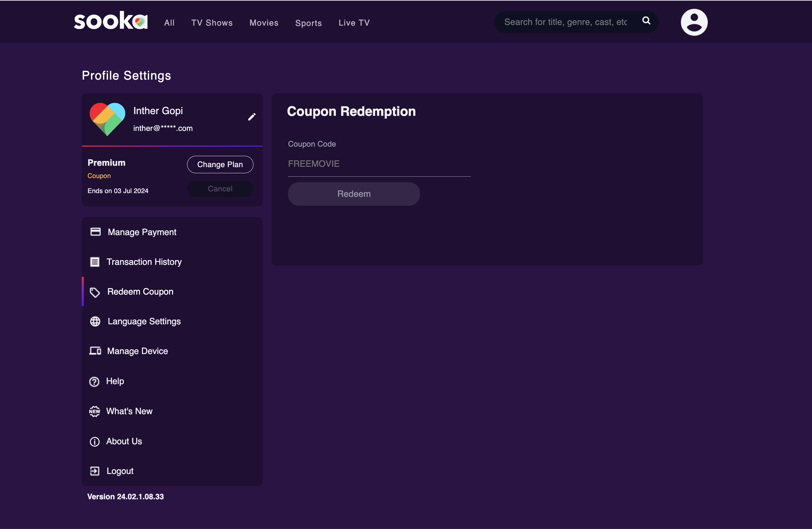Screen dimensions: 812x529
Task: Open the search magnifier icon
Action: [x=646, y=21]
